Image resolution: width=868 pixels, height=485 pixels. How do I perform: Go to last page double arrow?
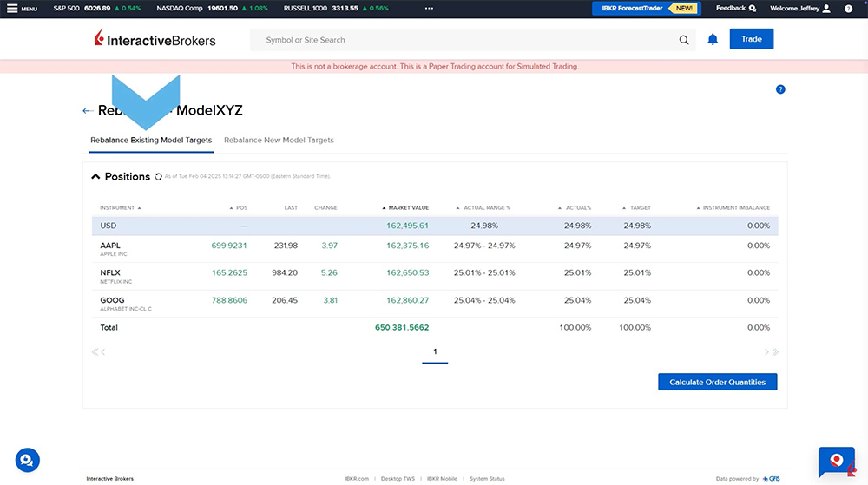(775, 351)
